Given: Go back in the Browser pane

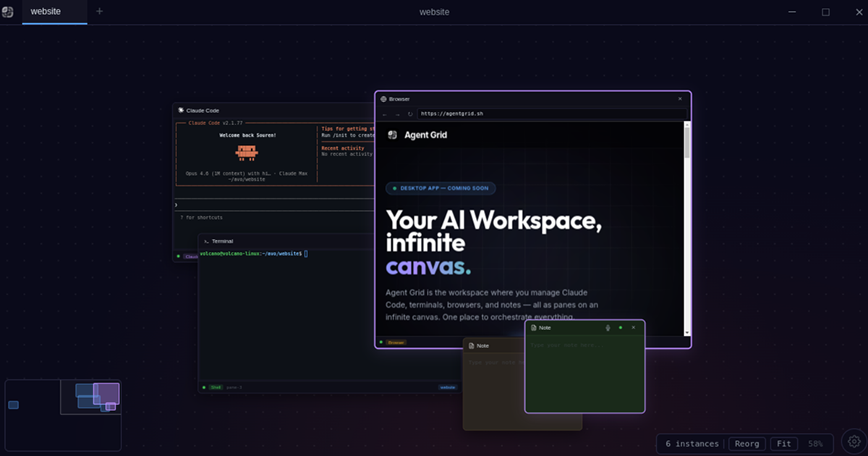Looking at the screenshot, I should point(385,114).
